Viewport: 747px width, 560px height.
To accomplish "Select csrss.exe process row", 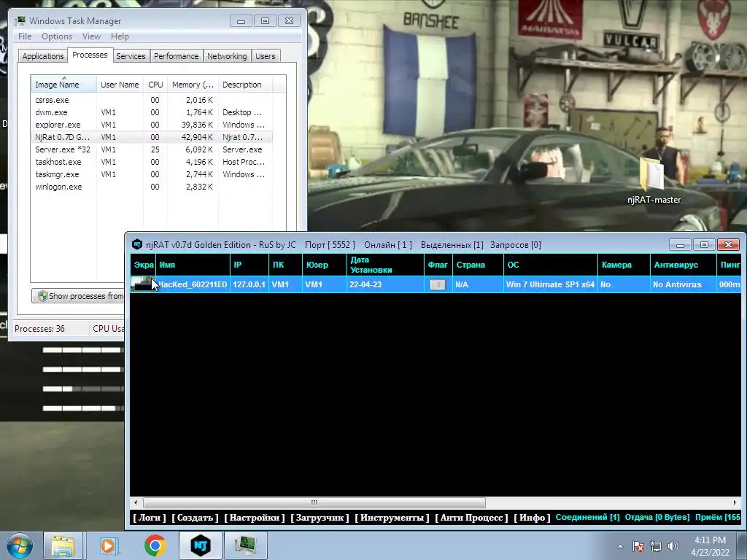I will coord(152,100).
